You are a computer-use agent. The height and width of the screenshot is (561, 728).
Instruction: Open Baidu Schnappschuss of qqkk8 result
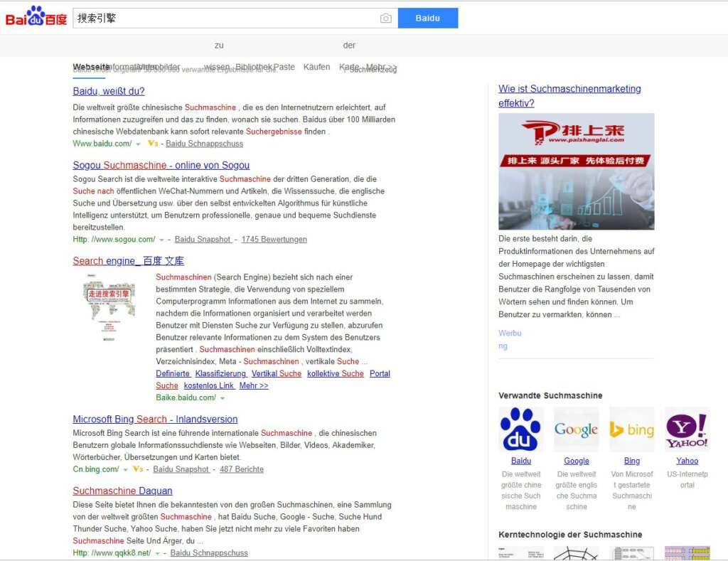(x=209, y=552)
